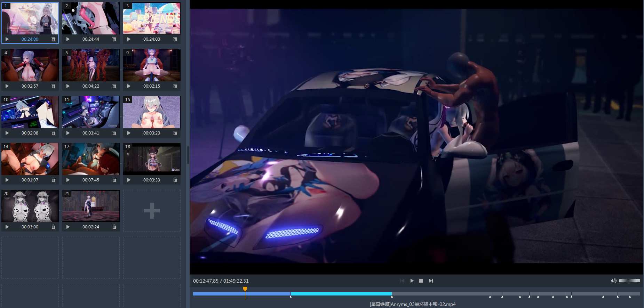Add a new clip with the plus tile
The width and height of the screenshot is (644, 308).
(152, 211)
